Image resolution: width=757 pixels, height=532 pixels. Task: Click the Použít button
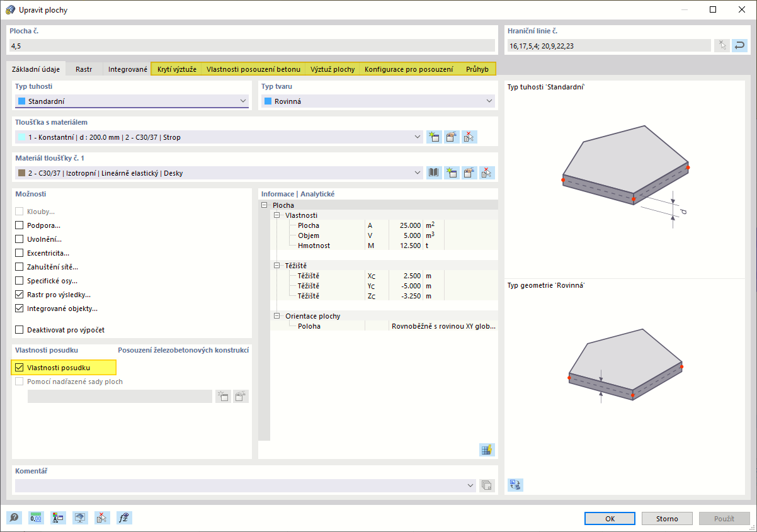tap(724, 518)
